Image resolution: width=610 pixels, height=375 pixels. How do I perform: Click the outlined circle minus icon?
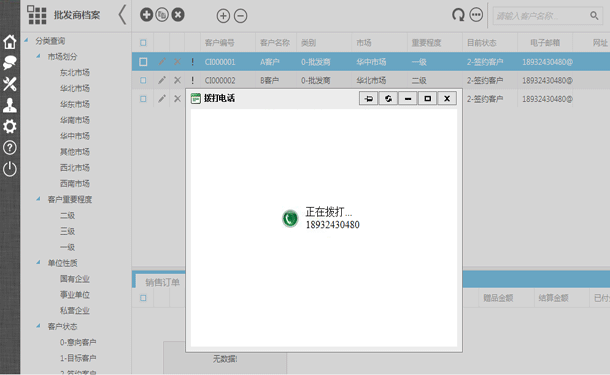[x=240, y=16]
